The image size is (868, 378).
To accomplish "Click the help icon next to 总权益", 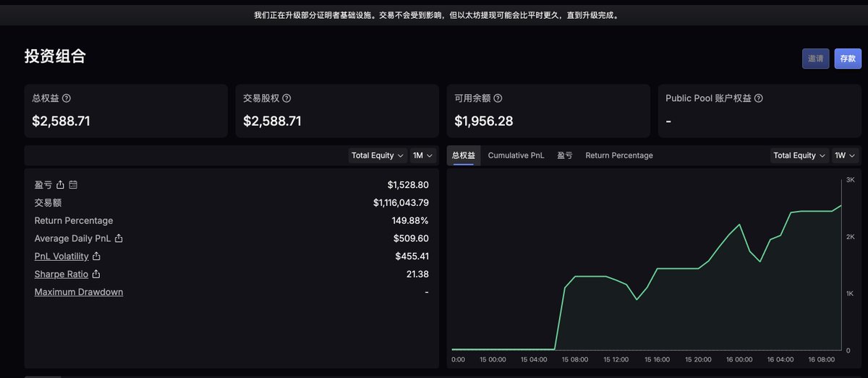I will (67, 98).
